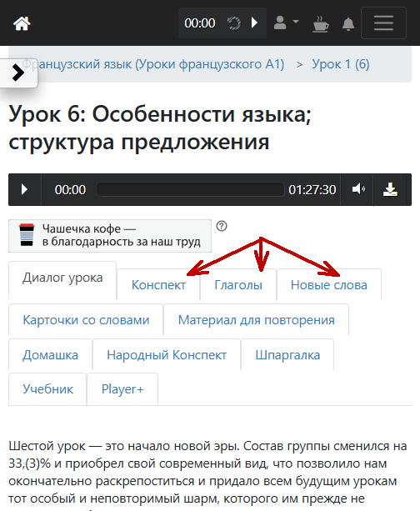Click navbar timer 00:00 display
The height and width of the screenshot is (511, 420).
(x=200, y=23)
